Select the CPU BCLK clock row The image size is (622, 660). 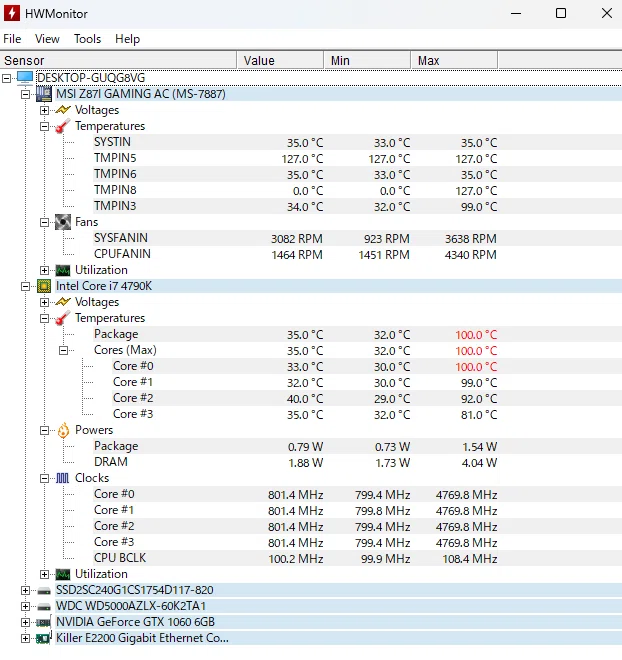point(357,558)
